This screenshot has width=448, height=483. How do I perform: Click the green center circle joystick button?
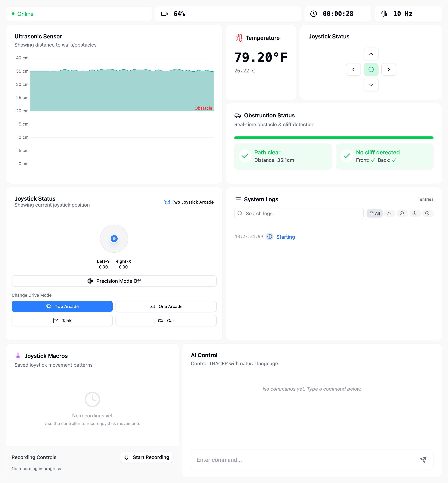pyautogui.click(x=371, y=69)
